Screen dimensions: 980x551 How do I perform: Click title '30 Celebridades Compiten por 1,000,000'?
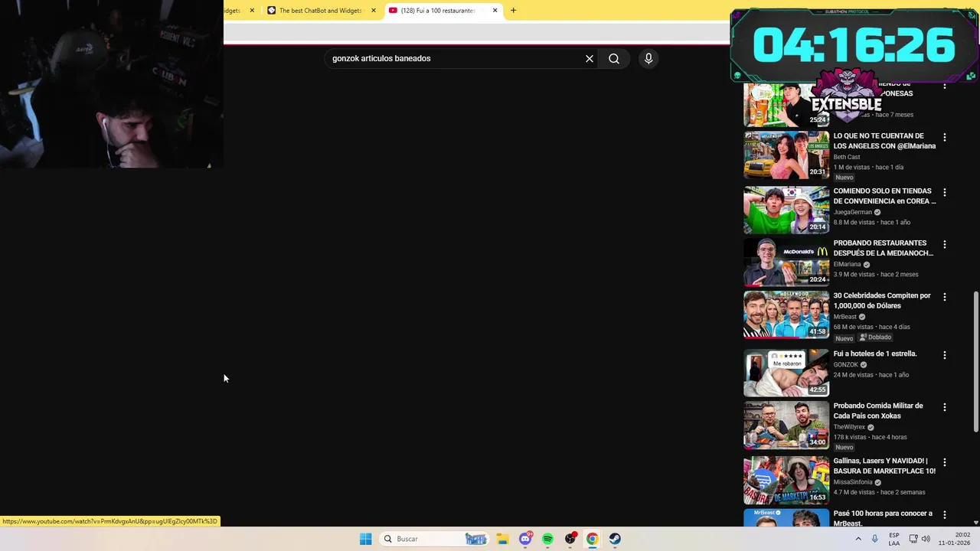(882, 300)
